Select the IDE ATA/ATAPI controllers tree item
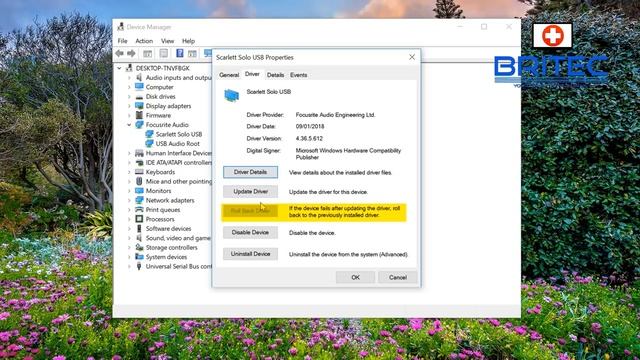The height and width of the screenshot is (360, 640). pos(179,162)
